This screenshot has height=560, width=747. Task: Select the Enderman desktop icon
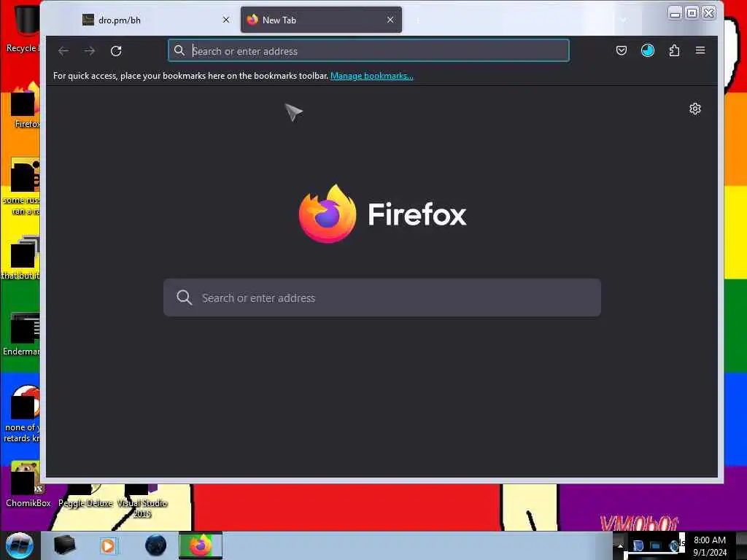pyautogui.click(x=23, y=334)
